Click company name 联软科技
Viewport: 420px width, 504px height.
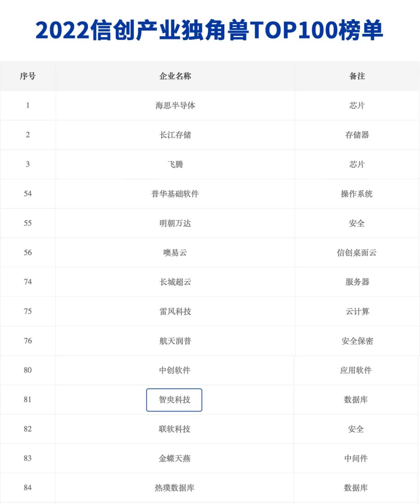pyautogui.click(x=174, y=429)
